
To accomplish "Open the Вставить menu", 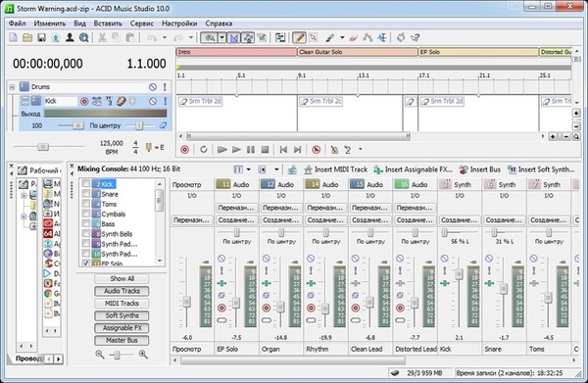I will (x=108, y=24).
